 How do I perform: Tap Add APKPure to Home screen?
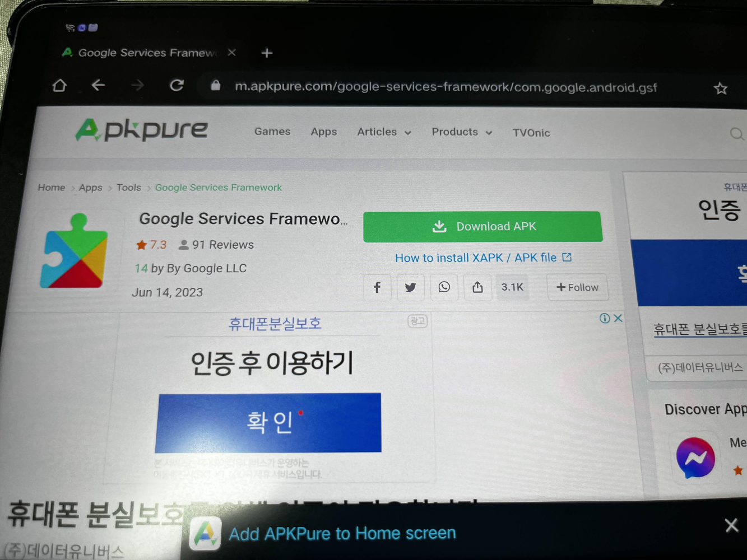click(342, 533)
